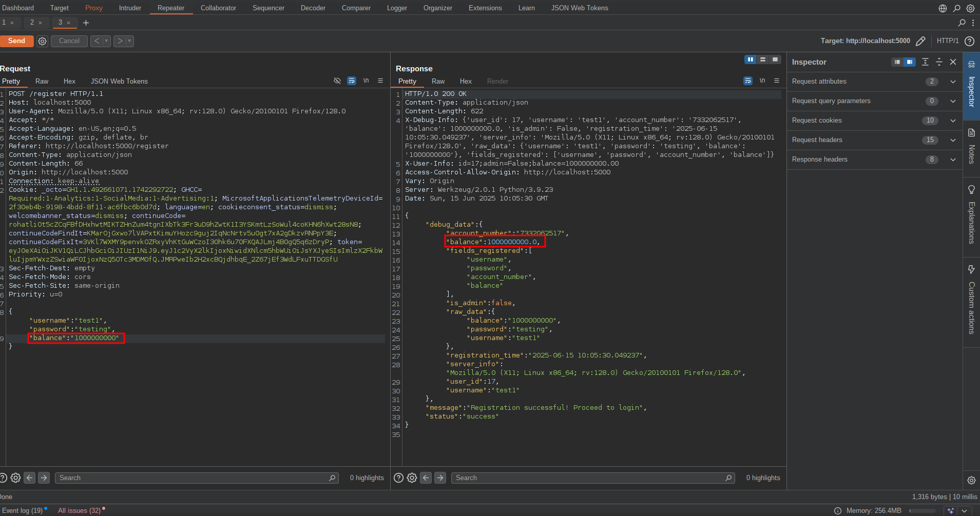Viewport: 980px width, 516px height.
Task: Toggle the \n newline display in Request panel
Action: (x=366, y=81)
